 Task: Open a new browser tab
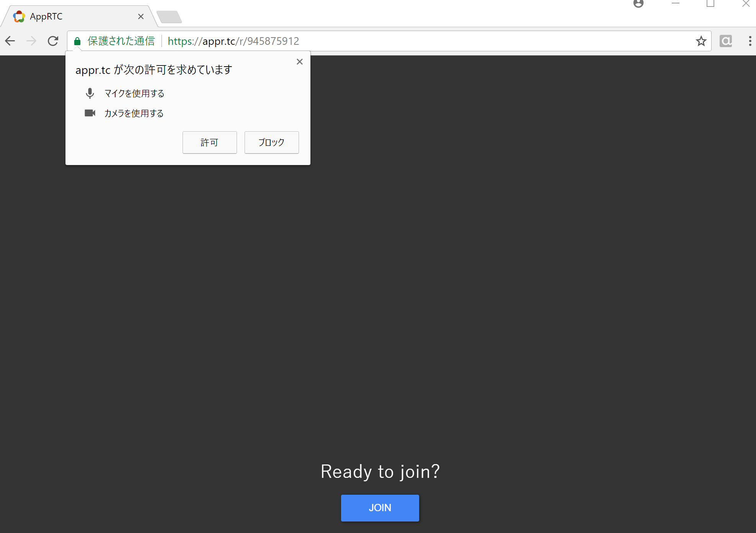(x=170, y=16)
